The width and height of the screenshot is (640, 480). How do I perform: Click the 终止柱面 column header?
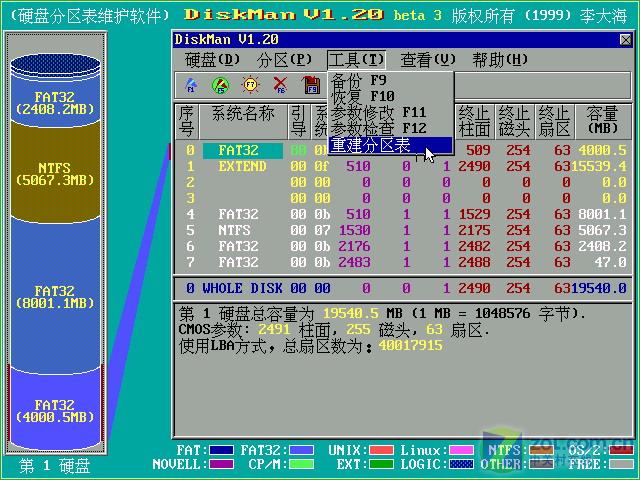point(474,121)
